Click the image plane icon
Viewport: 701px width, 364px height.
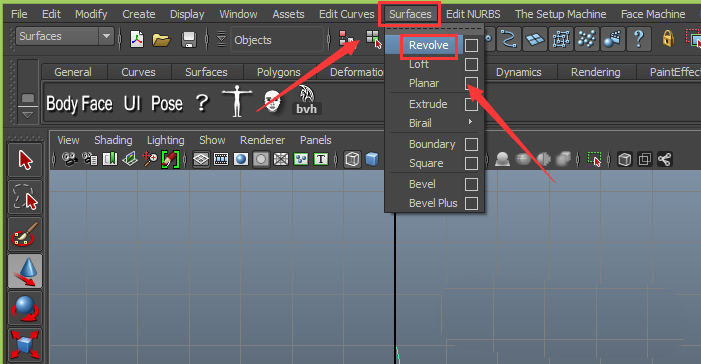tap(130, 159)
